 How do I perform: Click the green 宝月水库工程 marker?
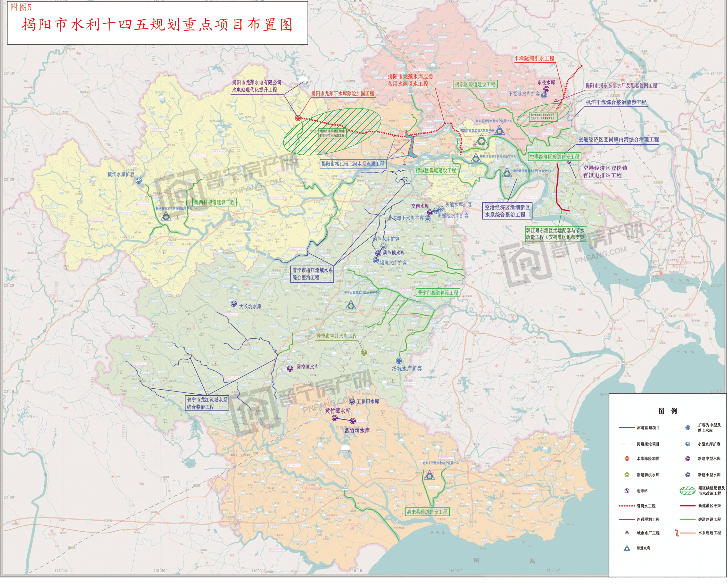(364, 353)
